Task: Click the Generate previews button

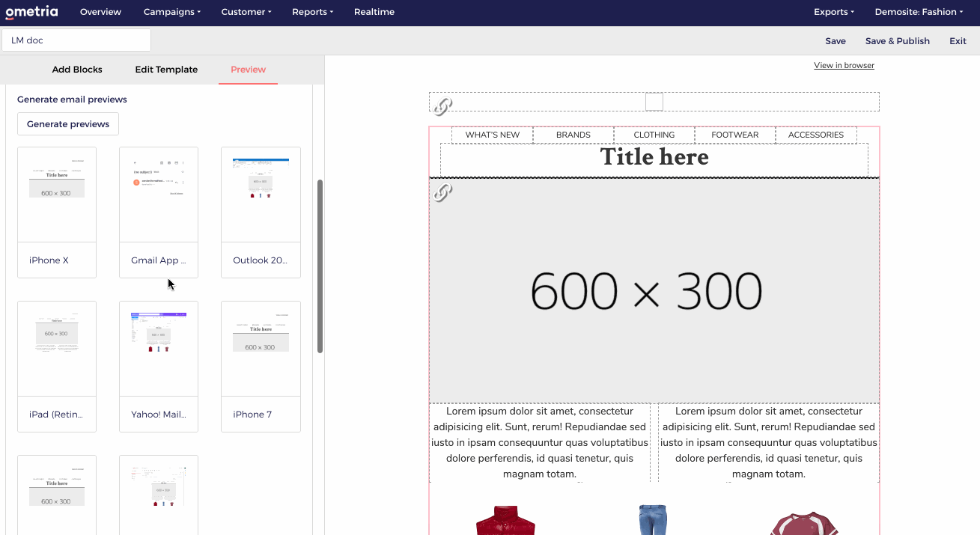Action: tap(68, 124)
